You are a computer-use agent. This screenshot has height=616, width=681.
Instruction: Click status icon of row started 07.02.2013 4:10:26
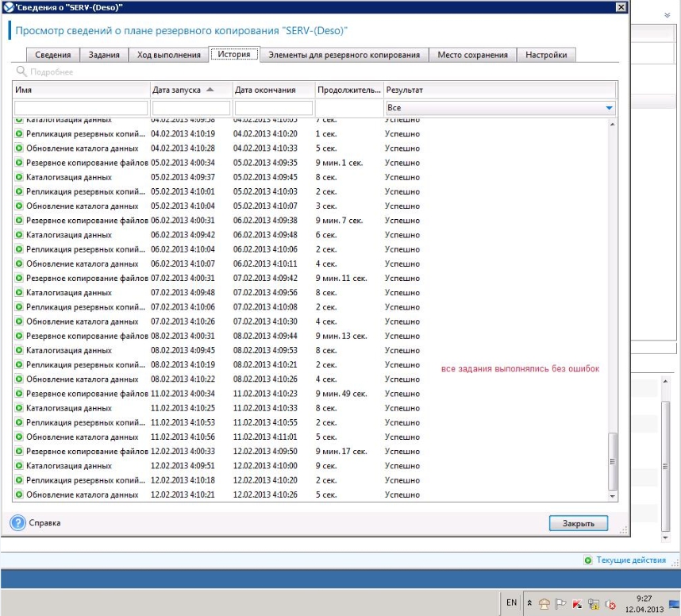(x=19, y=321)
